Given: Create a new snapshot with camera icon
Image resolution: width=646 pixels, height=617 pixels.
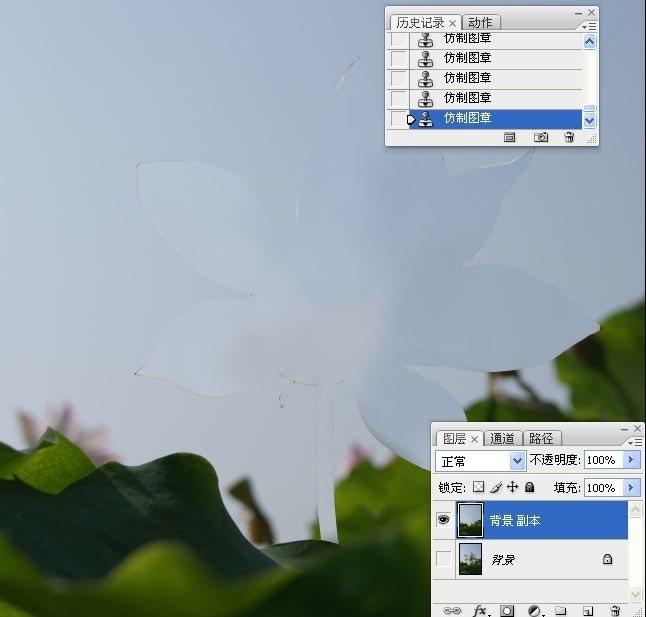Looking at the screenshot, I should click(541, 137).
